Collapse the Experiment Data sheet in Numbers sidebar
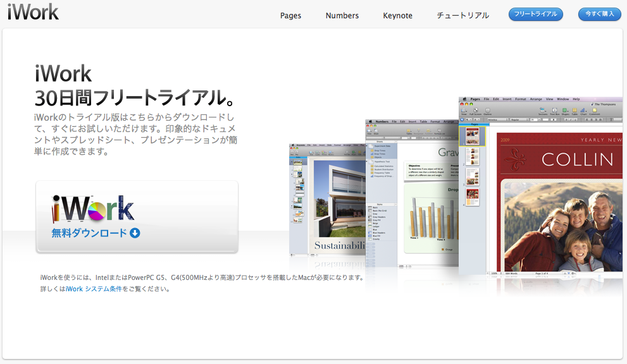The height and width of the screenshot is (364, 627). pos(366,146)
